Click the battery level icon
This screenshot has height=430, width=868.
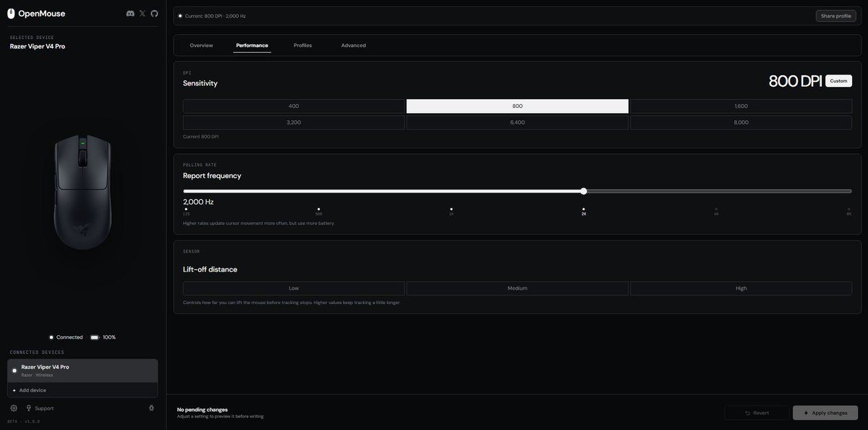click(x=95, y=337)
